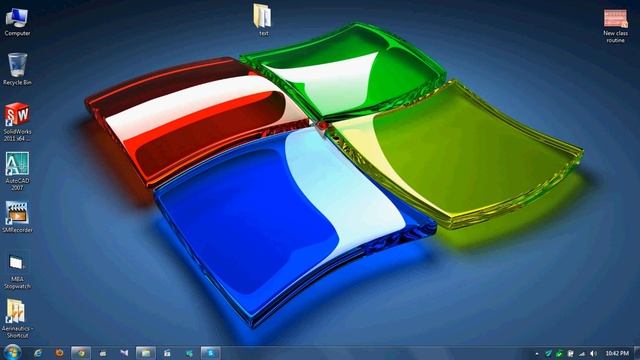Switch to Chrome in the taskbar
640x360 pixels.
81,353
